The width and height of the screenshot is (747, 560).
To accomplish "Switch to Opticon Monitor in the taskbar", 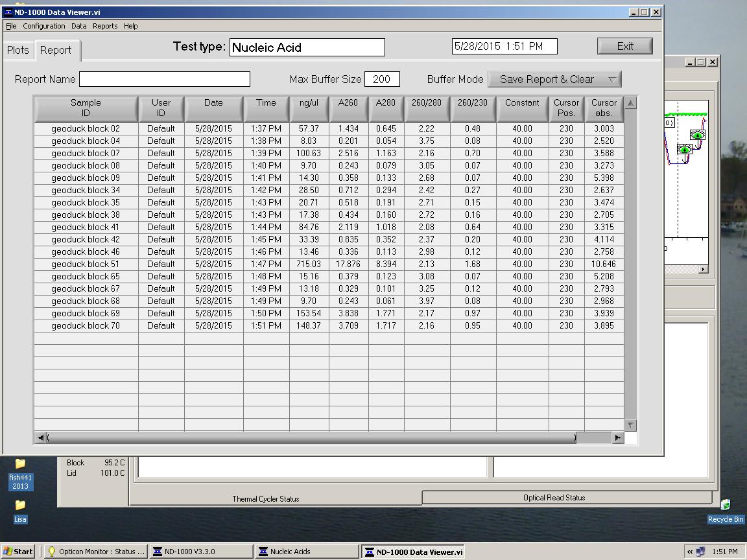I will coord(96,552).
